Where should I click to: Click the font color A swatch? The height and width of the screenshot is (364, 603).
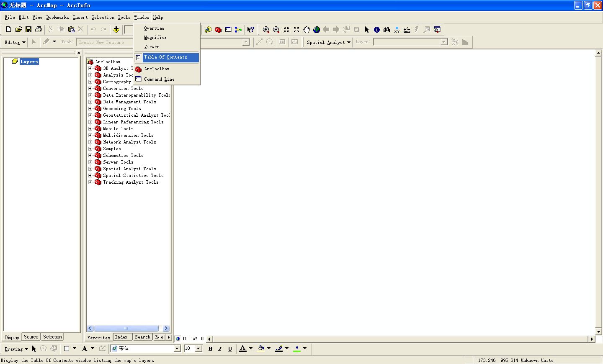click(x=243, y=349)
